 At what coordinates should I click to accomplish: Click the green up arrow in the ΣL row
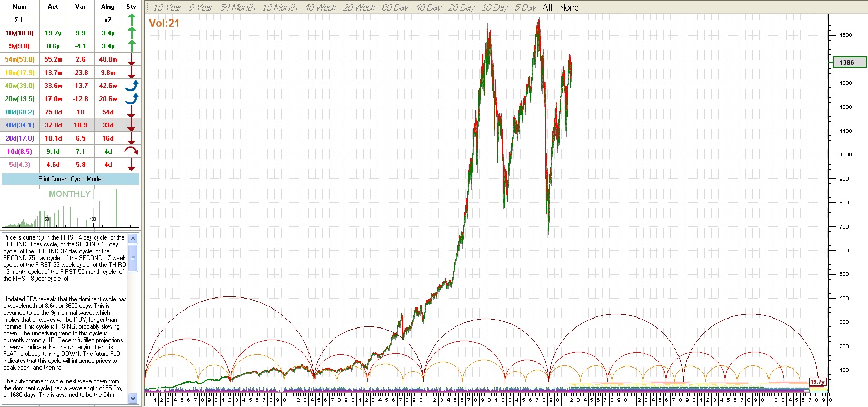coord(132,19)
